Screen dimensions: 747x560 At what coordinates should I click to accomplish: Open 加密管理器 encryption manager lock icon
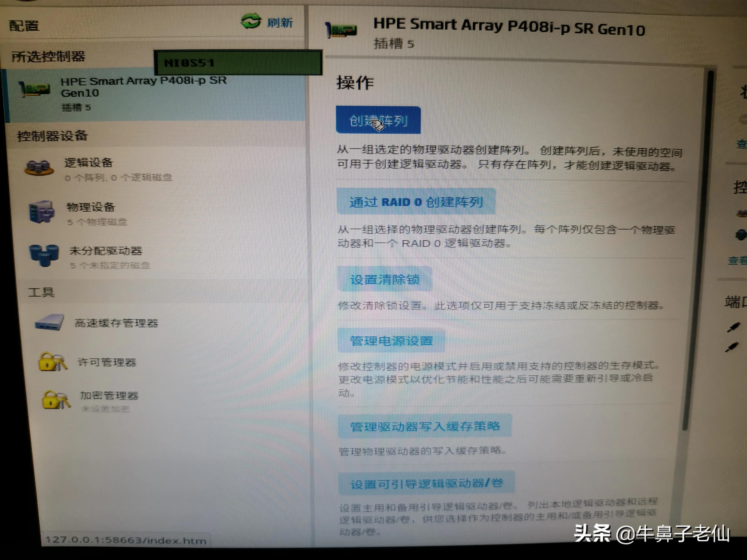[x=56, y=400]
